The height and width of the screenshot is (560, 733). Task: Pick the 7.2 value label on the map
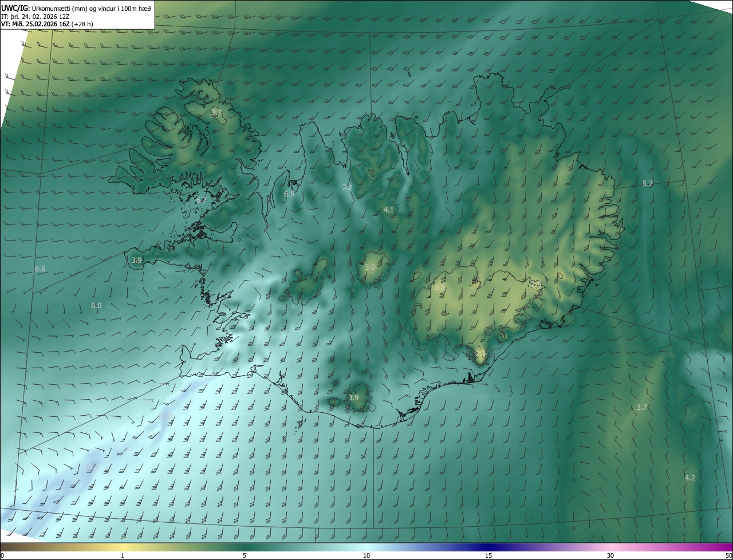(347, 188)
